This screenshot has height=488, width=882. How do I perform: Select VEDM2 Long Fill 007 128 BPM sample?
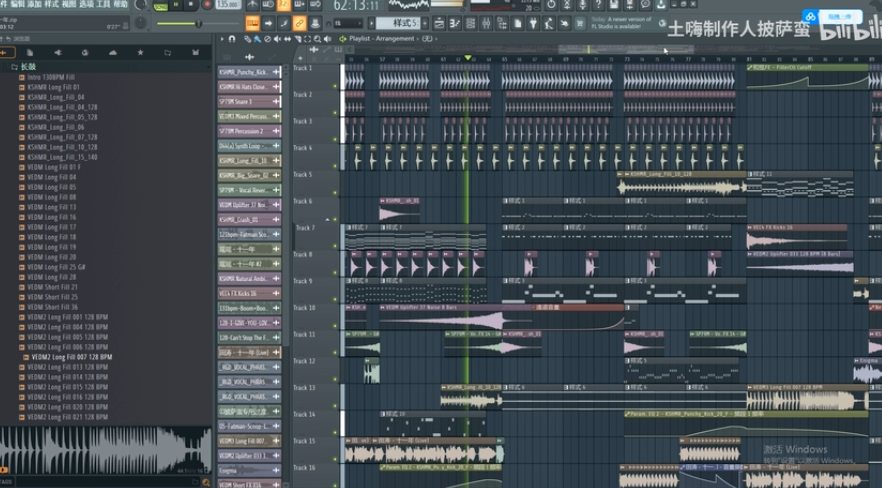tap(71, 357)
